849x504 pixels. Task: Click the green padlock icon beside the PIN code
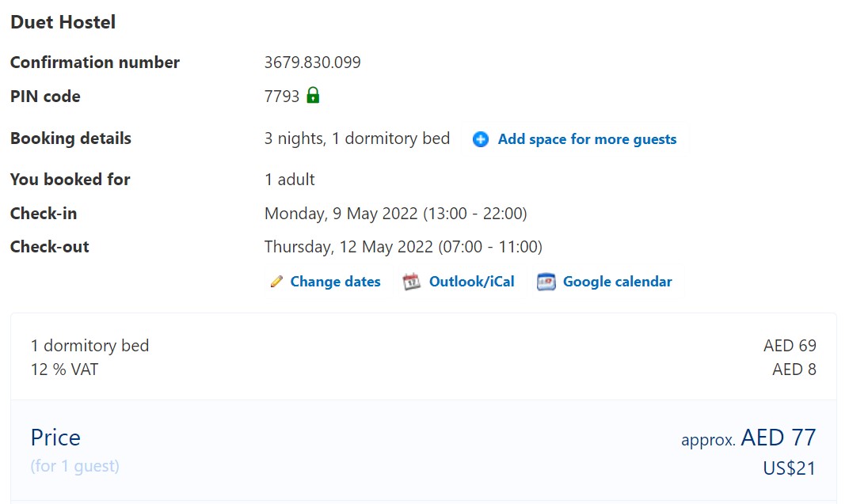[313, 95]
